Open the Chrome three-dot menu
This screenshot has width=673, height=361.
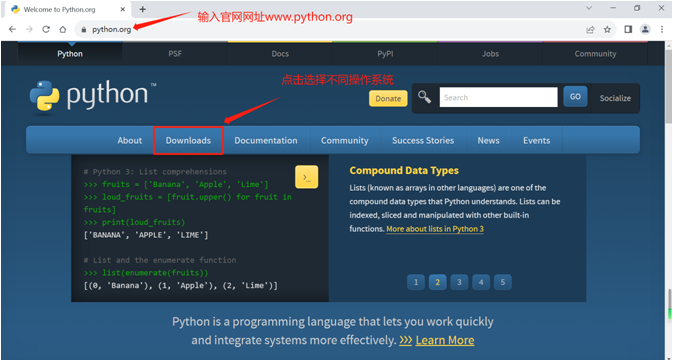tap(662, 29)
